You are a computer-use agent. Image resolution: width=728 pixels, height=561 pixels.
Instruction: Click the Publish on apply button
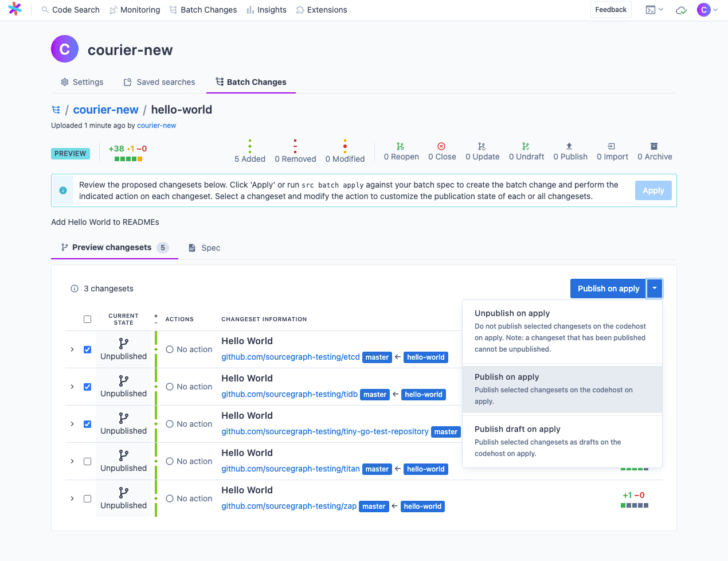click(x=608, y=289)
